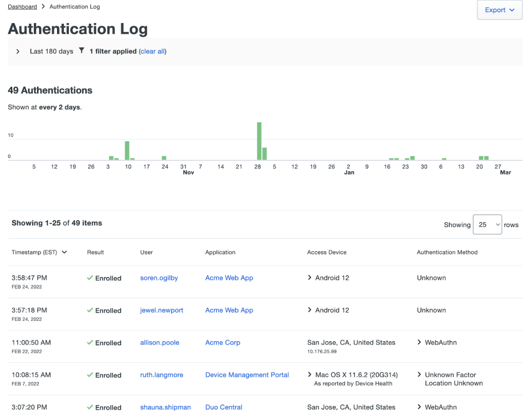
Task: Open jewel.newport's user profile
Action: click(x=161, y=310)
